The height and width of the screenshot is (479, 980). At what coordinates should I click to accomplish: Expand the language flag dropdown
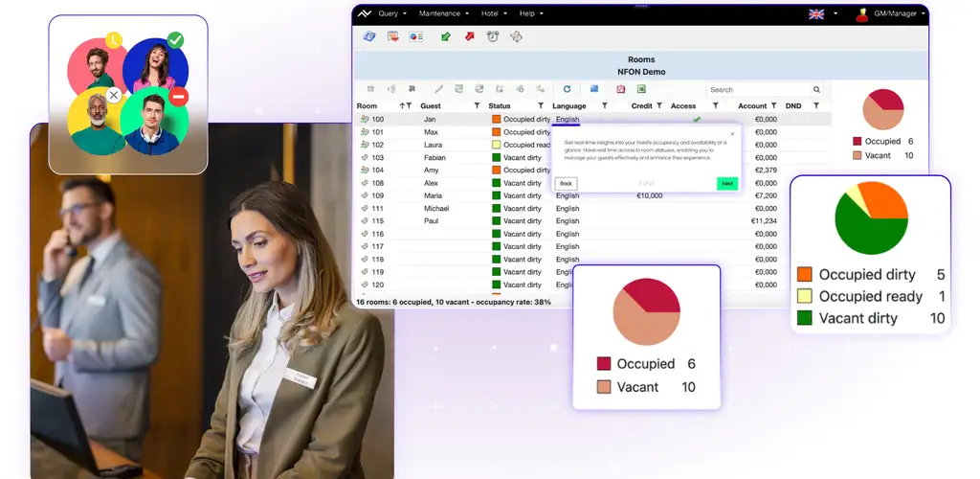click(835, 14)
